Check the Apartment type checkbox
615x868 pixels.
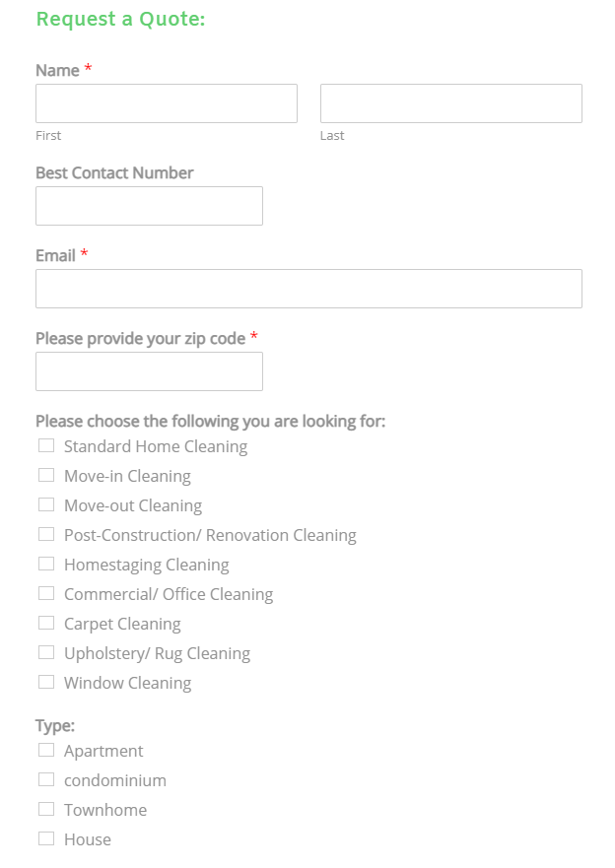coord(46,751)
